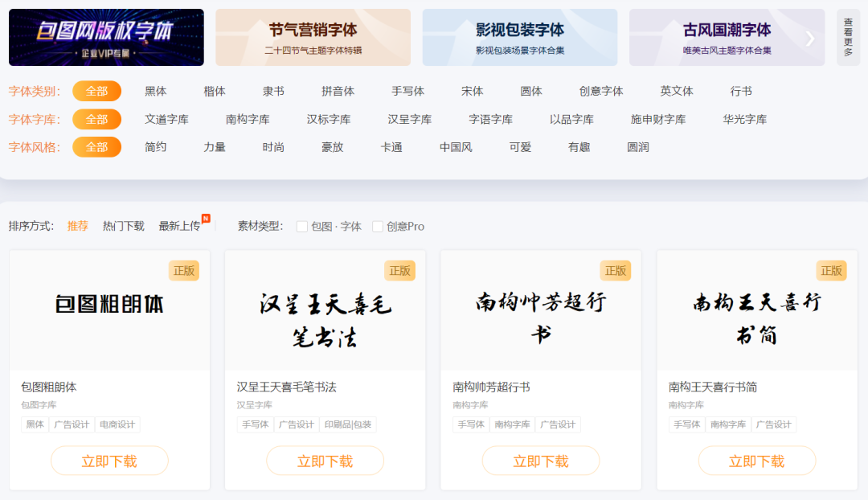This screenshot has height=500, width=868.
Task: Open the 节气营销字体 banner
Action: pyautogui.click(x=313, y=37)
